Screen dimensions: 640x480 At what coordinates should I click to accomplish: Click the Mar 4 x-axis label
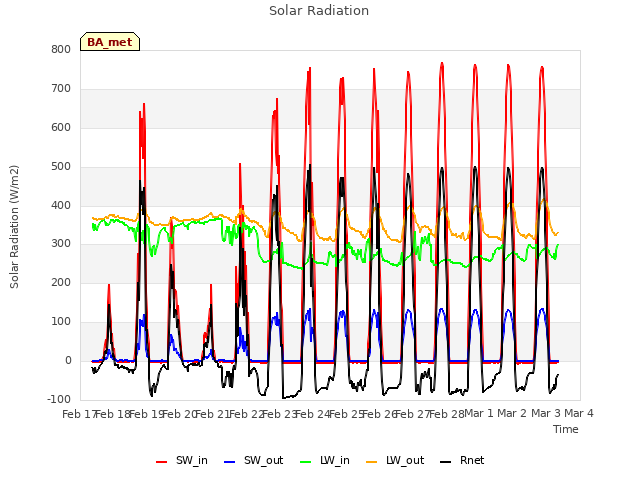pyautogui.click(x=579, y=413)
